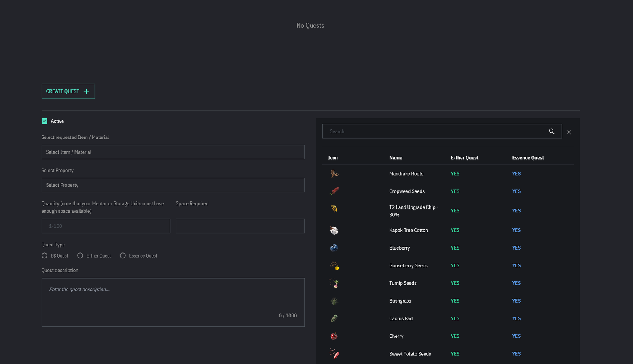Click the Gooseberry Seeds row name
The height and width of the screenshot is (364, 633).
[x=408, y=265]
